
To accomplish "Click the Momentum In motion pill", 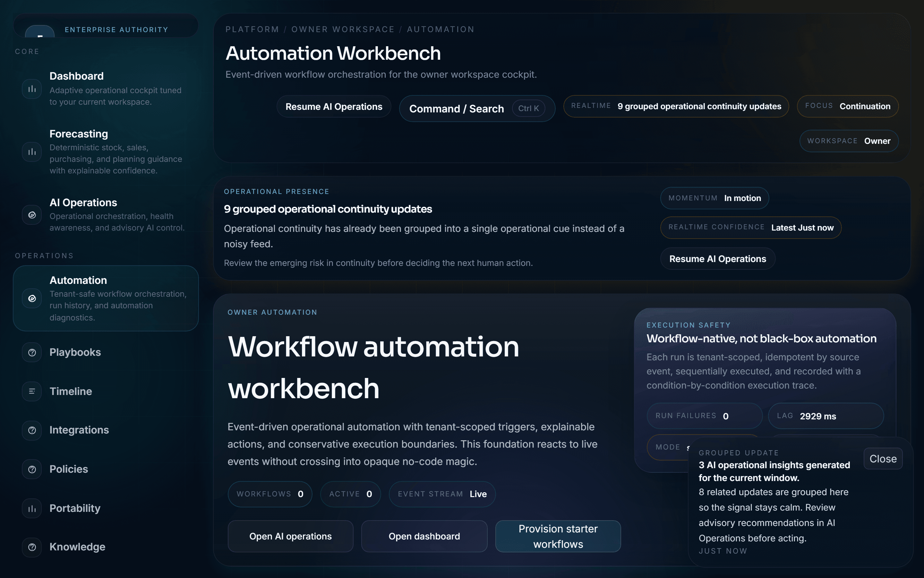I will (714, 198).
